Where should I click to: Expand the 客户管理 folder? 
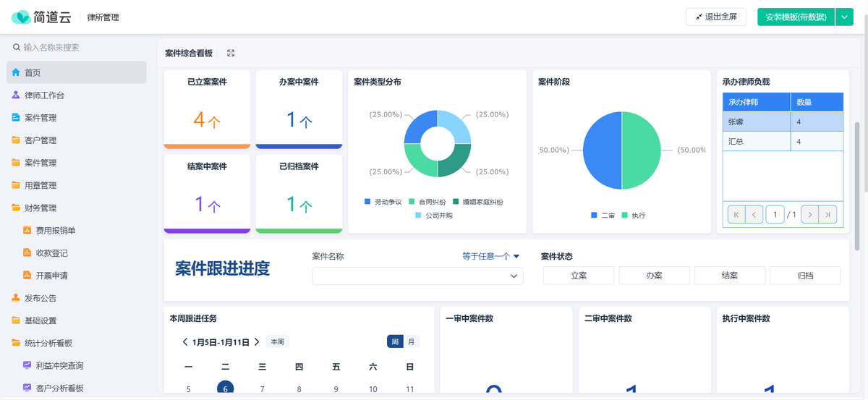coord(76,140)
